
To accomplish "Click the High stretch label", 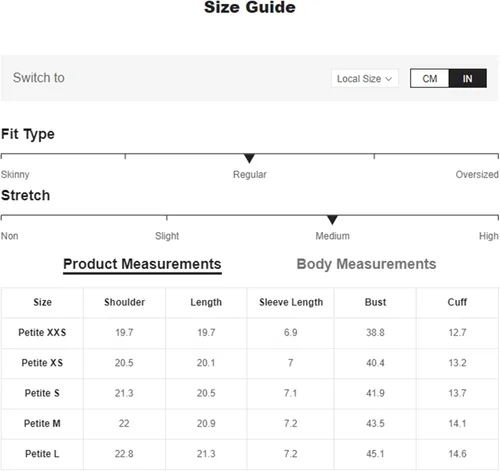I will pyautogui.click(x=489, y=236).
